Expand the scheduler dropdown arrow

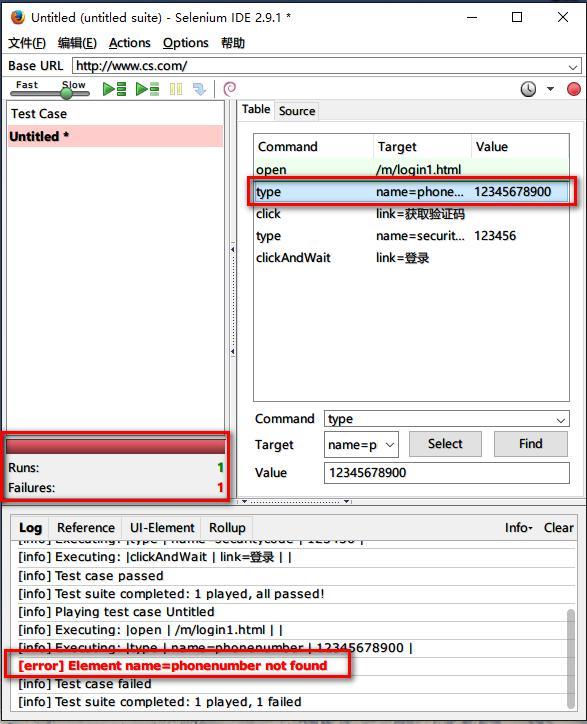(550, 89)
